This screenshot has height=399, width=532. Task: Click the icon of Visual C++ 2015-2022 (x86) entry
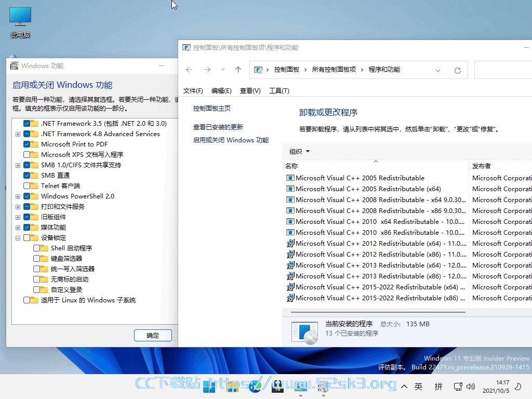coord(290,298)
